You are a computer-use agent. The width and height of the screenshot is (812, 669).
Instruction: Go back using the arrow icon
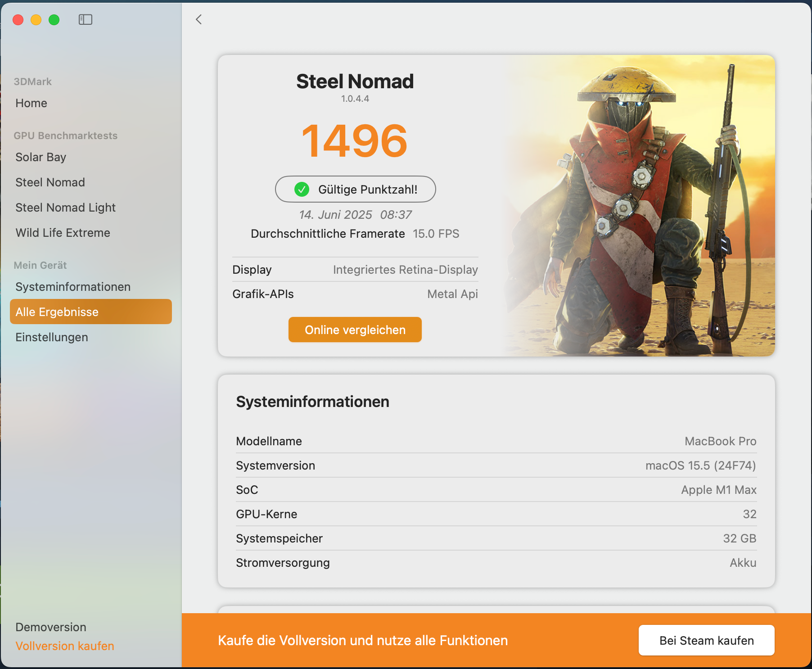coord(198,19)
